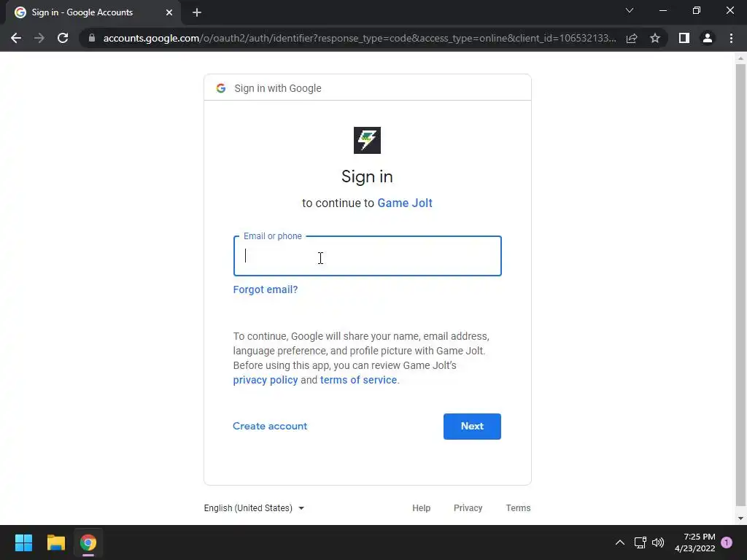Screen dimensions: 747x560
Task: Click the address bar URL
Action: coord(360,38)
